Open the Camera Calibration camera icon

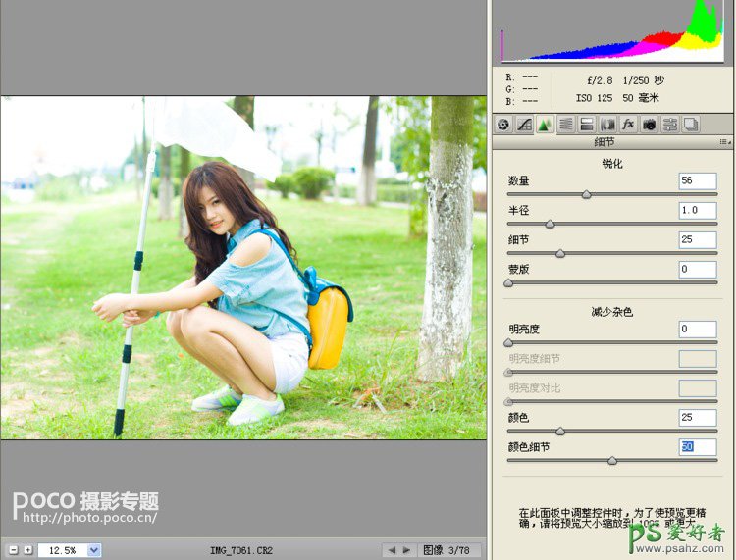point(649,125)
